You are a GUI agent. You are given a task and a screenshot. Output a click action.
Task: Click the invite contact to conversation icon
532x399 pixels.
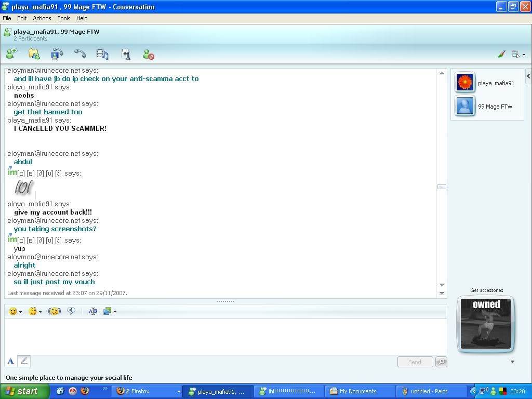11,54
